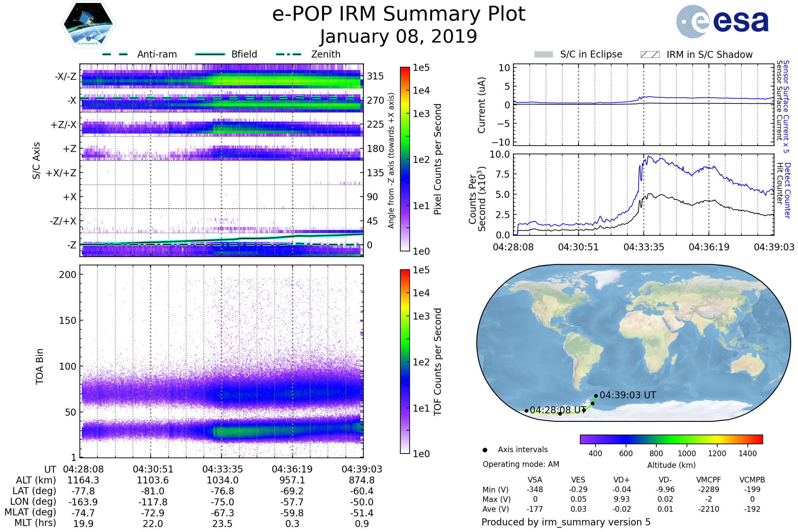Viewport: 798px width, 532px height.
Task: Click the ESA logo
Action: (x=722, y=21)
